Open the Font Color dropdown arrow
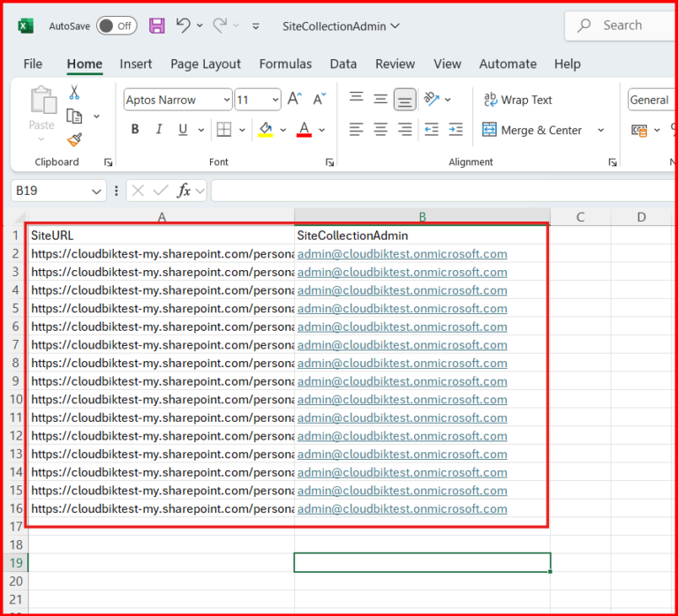This screenshot has width=678, height=616. [x=321, y=130]
